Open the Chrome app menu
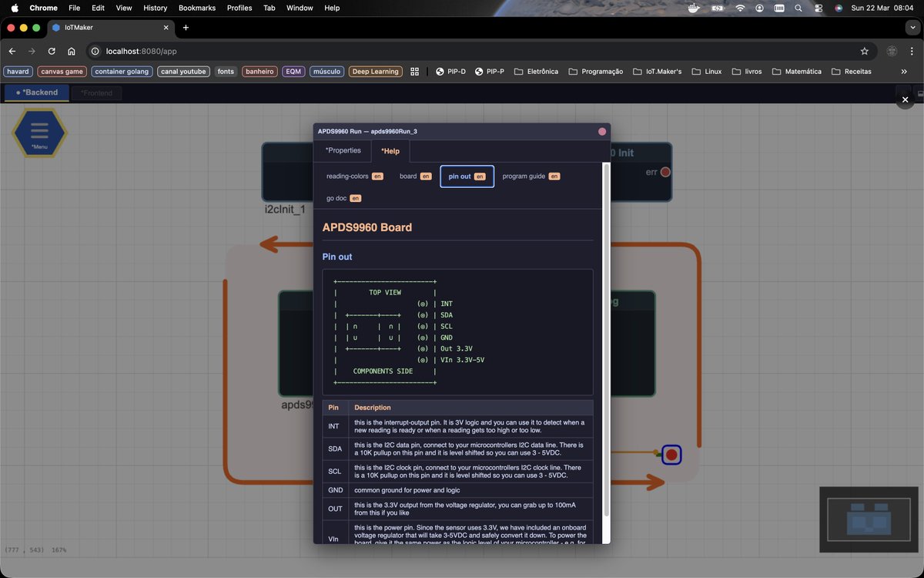Viewport: 924px width, 578px height. [x=43, y=8]
